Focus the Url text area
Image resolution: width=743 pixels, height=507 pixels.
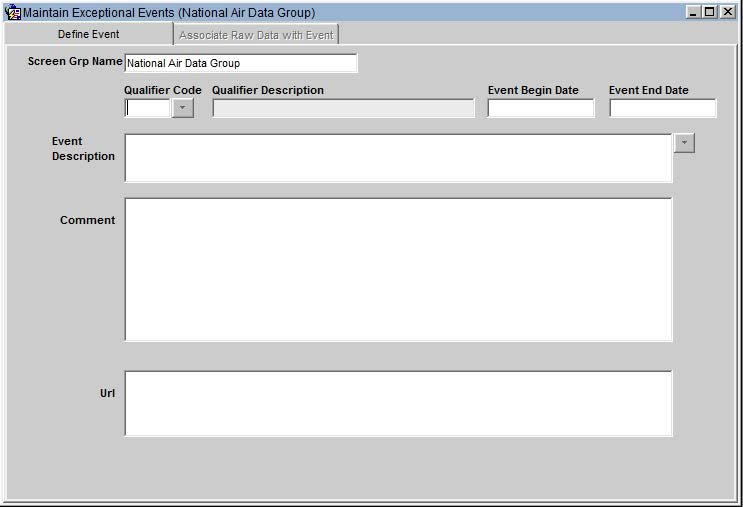[x=397, y=403]
